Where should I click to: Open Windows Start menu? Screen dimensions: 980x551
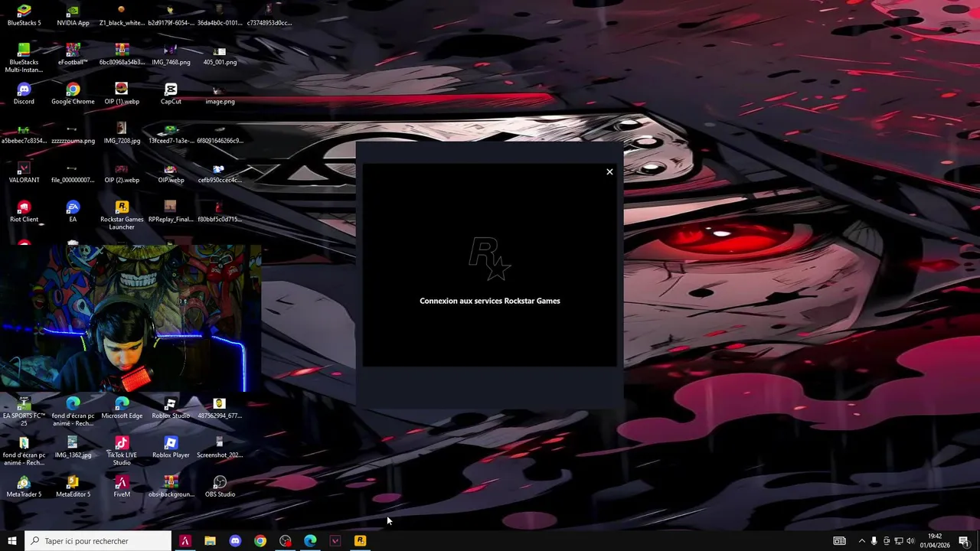(11, 541)
